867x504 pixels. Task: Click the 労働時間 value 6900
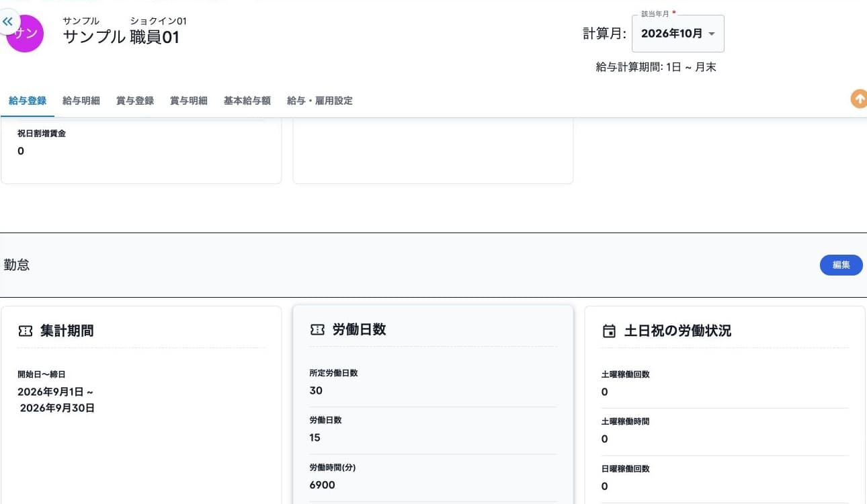click(322, 485)
